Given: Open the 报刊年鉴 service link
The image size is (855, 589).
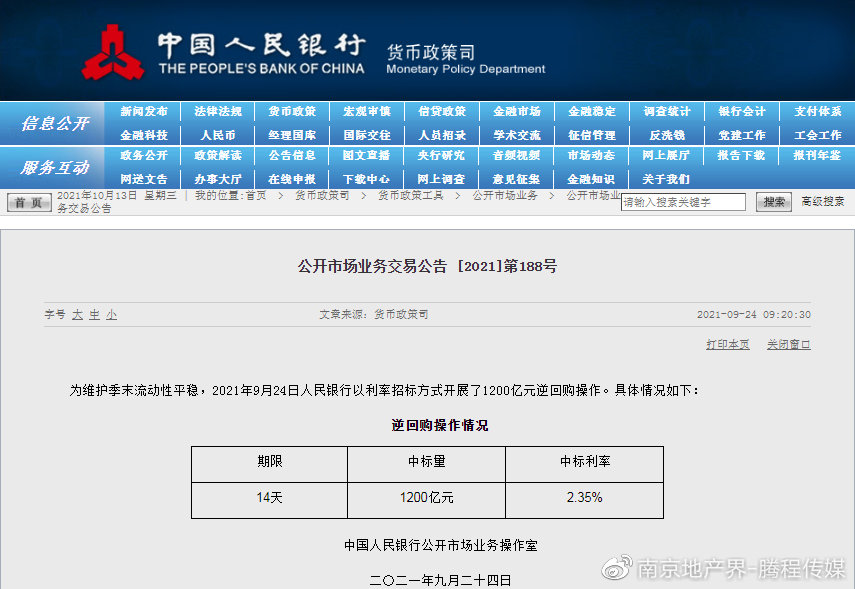Looking at the screenshot, I should pos(817,155).
